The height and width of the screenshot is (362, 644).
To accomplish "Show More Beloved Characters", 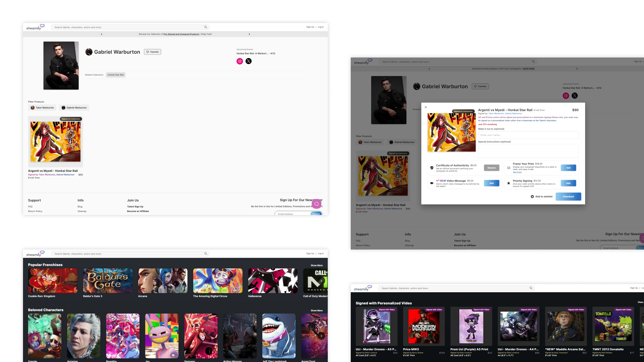I will click(x=316, y=310).
